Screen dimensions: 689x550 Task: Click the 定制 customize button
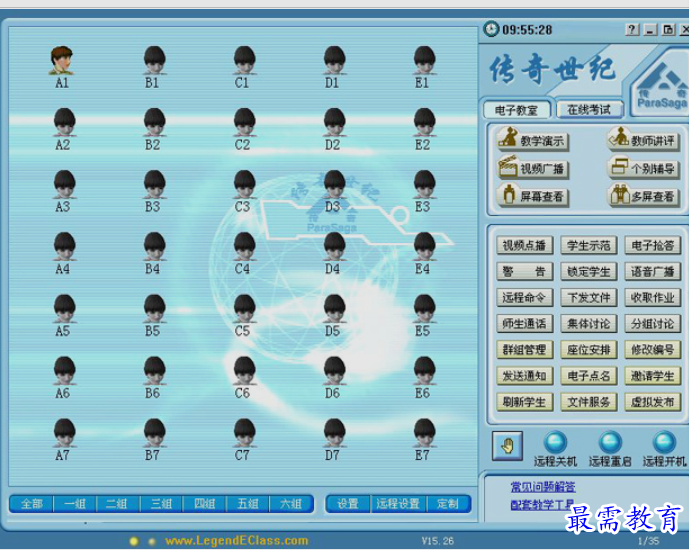point(448,503)
